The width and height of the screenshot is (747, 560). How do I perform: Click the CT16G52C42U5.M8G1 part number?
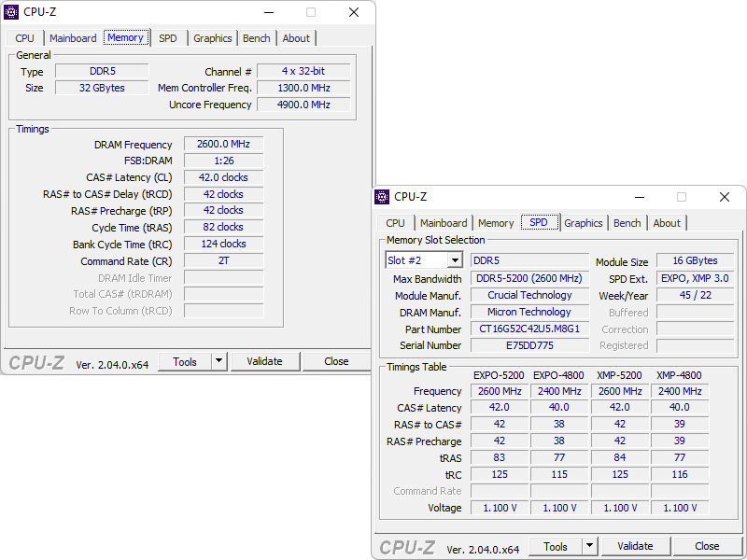pyautogui.click(x=529, y=329)
